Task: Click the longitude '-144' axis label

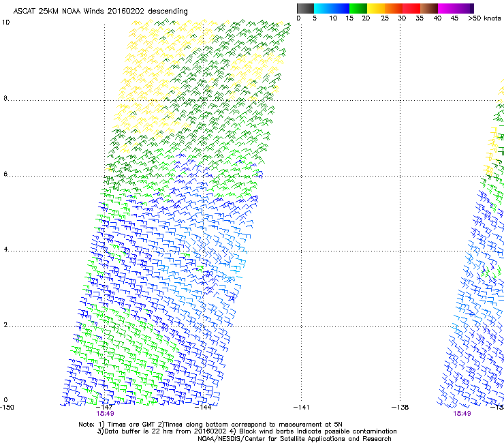Action: pos(203,408)
